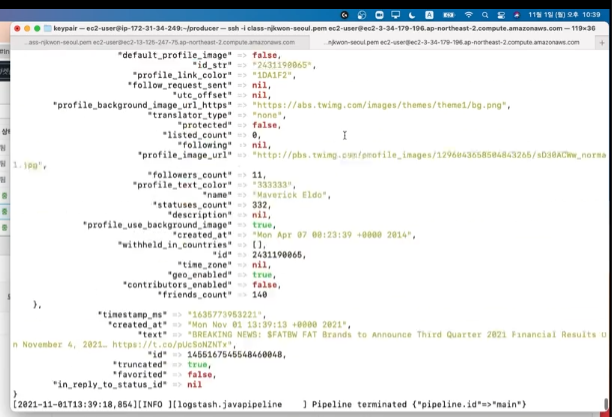Open the date and time clock
The width and height of the screenshot is (612, 417).
click(x=564, y=15)
